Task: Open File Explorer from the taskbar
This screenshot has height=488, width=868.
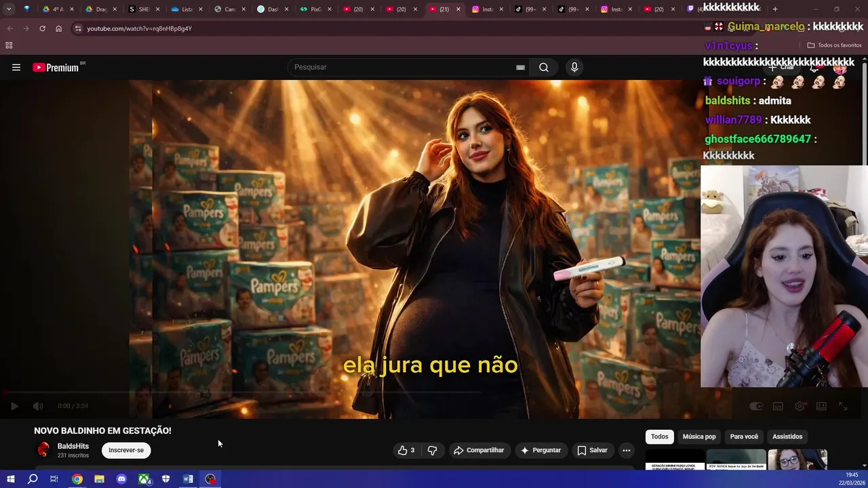Action: point(99,479)
